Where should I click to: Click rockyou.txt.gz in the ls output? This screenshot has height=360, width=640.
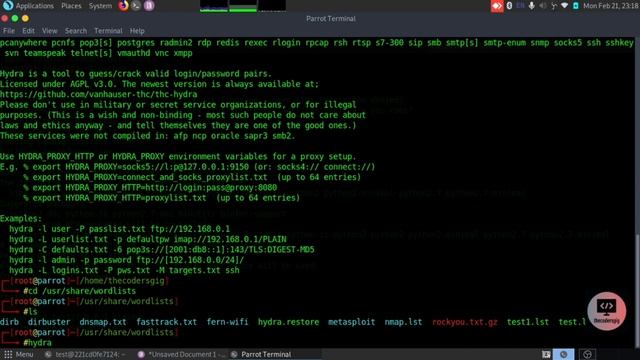click(464, 322)
